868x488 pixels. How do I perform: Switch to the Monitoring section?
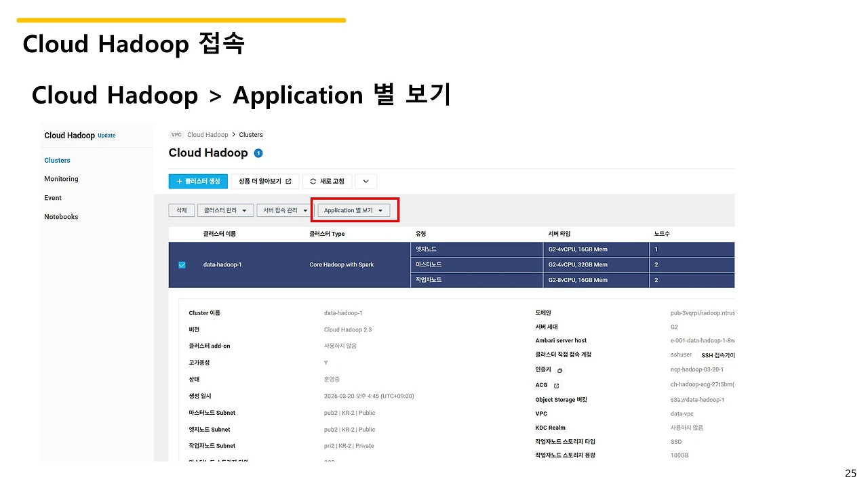(61, 178)
